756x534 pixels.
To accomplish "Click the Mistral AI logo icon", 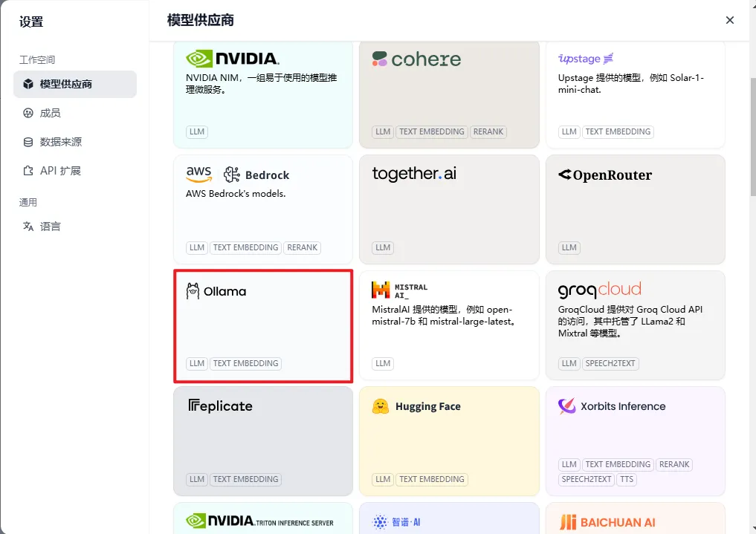I will (x=381, y=290).
